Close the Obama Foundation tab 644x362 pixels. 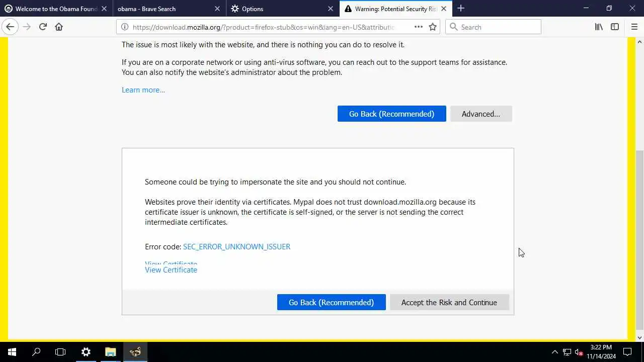pyautogui.click(x=105, y=9)
